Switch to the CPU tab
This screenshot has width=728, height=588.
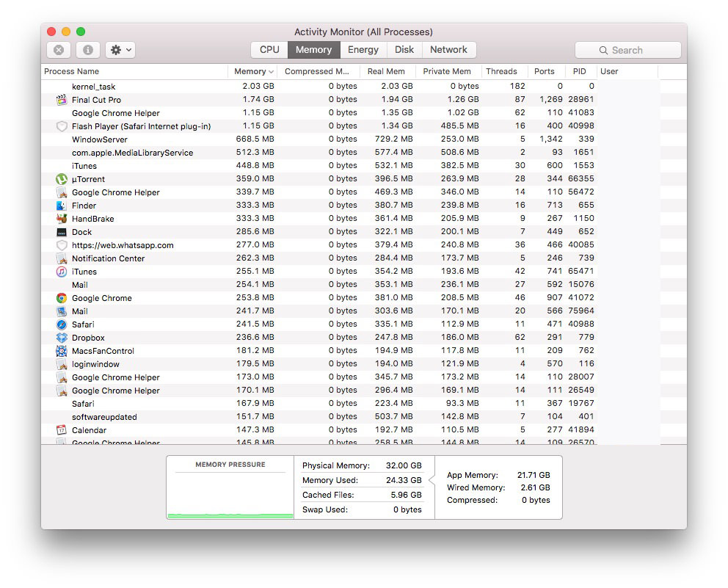[269, 50]
